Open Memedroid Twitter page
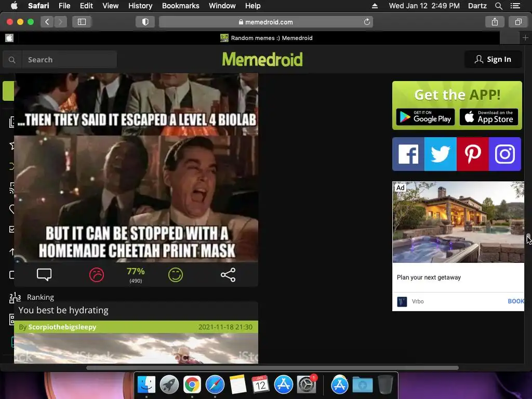The width and height of the screenshot is (532, 399). tap(441, 154)
